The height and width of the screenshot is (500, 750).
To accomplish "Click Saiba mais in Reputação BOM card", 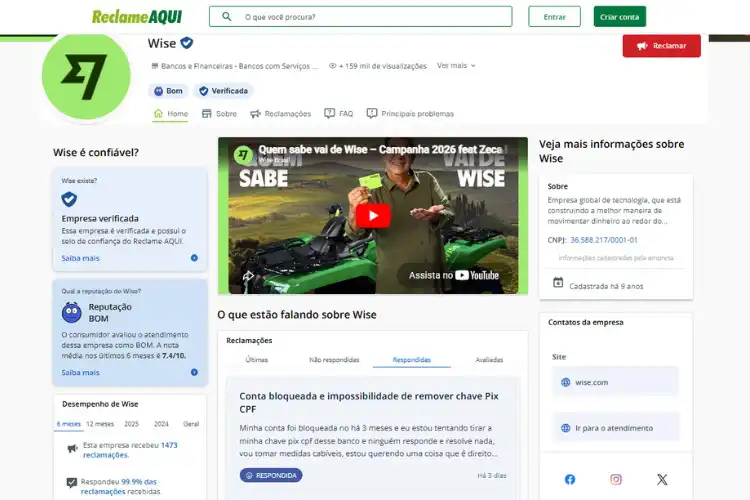I will click(80, 373).
